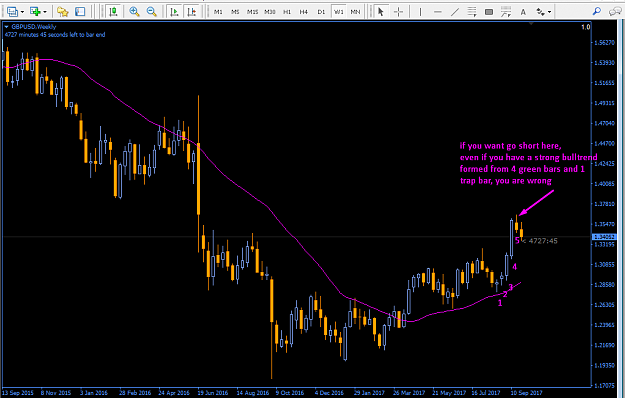Click the 19 Jun 2016 date label
Screen dimensions: 625x398
(213, 392)
